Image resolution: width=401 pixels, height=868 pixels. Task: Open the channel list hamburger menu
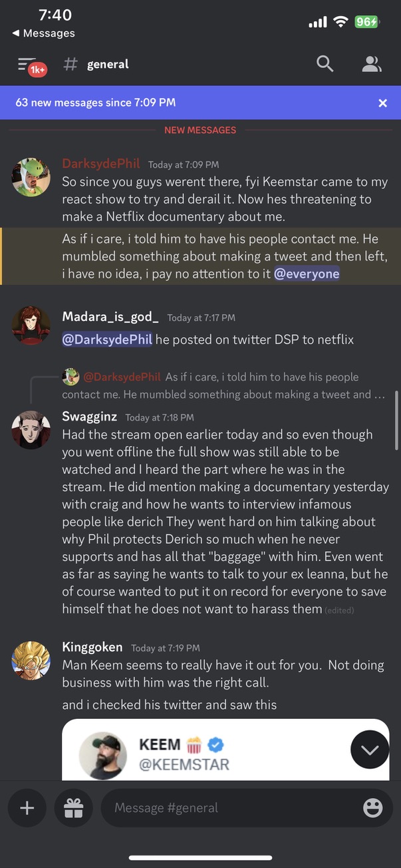[28, 65]
